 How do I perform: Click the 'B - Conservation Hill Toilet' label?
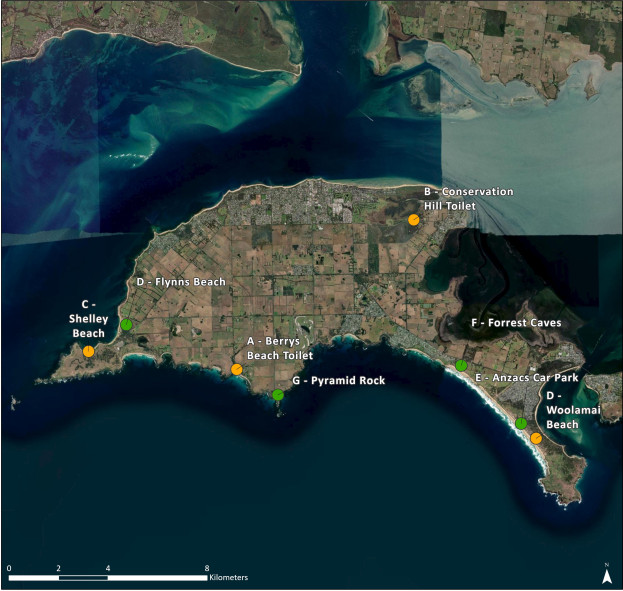click(468, 198)
